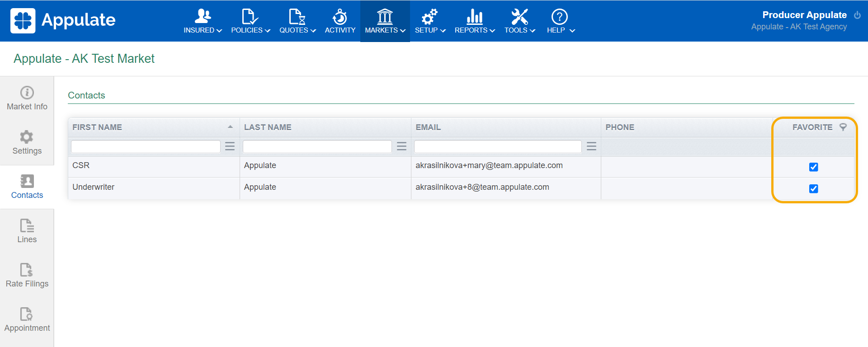Viewport: 868px width, 347px height.
Task: Open Market Info sidebar section
Action: (27, 98)
